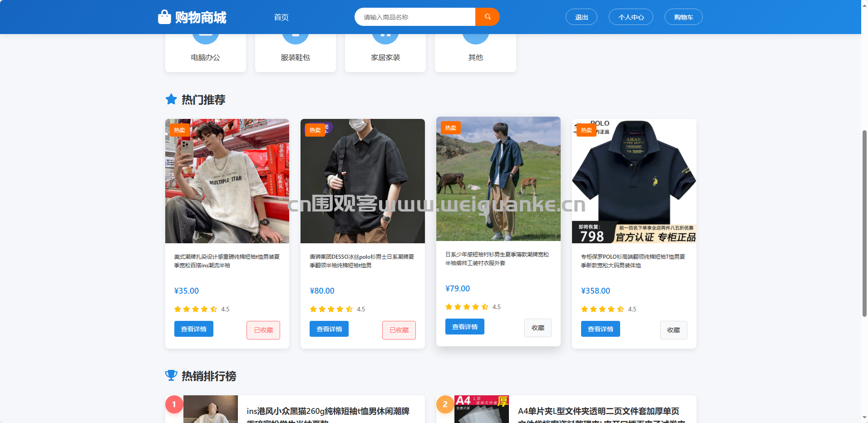Open the 购物车 cart page

(684, 17)
